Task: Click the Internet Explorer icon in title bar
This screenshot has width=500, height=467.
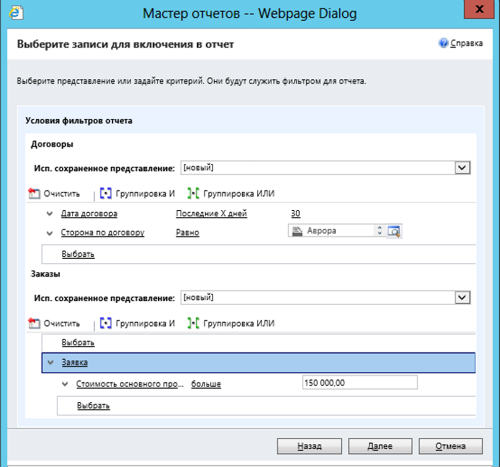Action: [15, 13]
